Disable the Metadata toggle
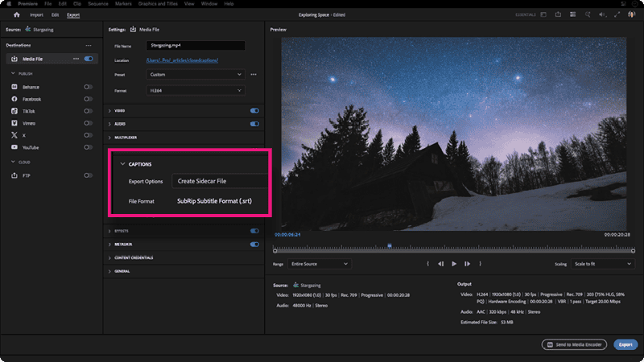This screenshot has height=362, width=644. pyautogui.click(x=254, y=245)
